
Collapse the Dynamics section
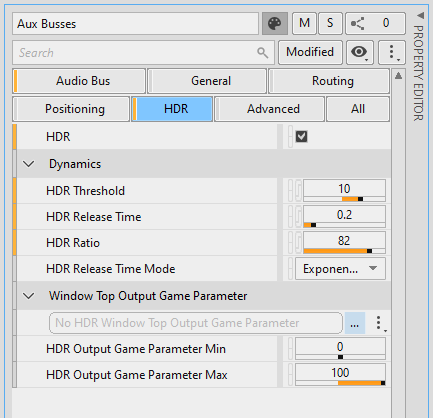pos(29,164)
